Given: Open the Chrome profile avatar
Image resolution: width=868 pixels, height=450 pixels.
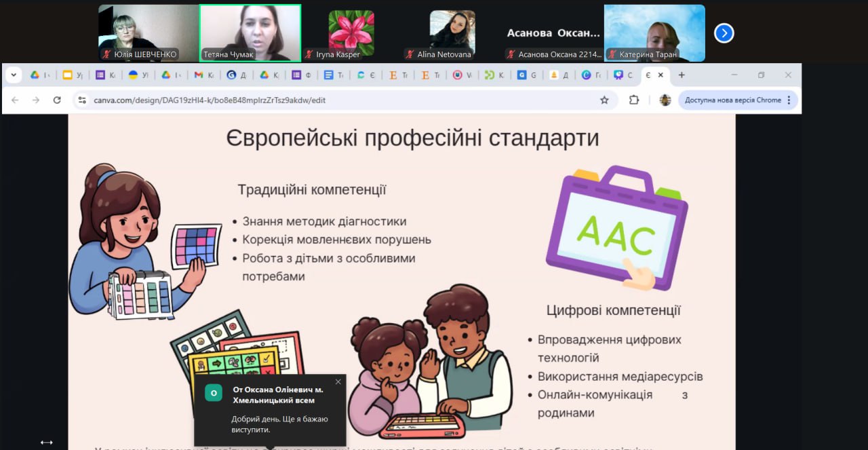Looking at the screenshot, I should [x=665, y=100].
